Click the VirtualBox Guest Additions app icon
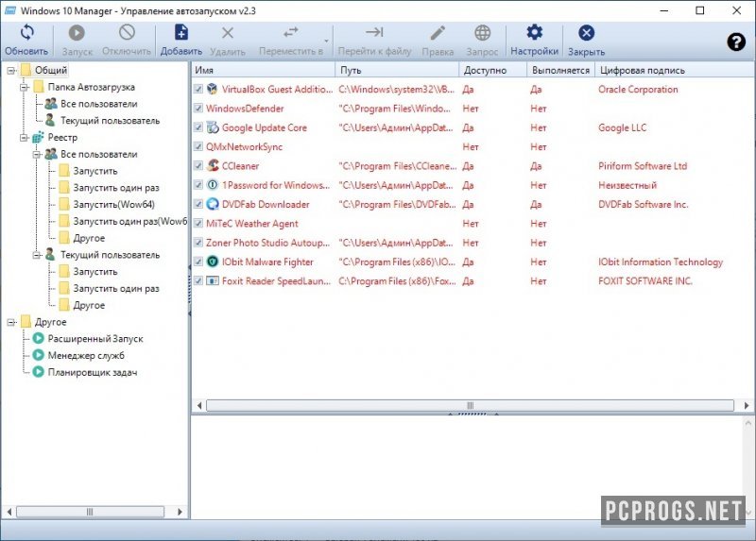 coord(212,89)
